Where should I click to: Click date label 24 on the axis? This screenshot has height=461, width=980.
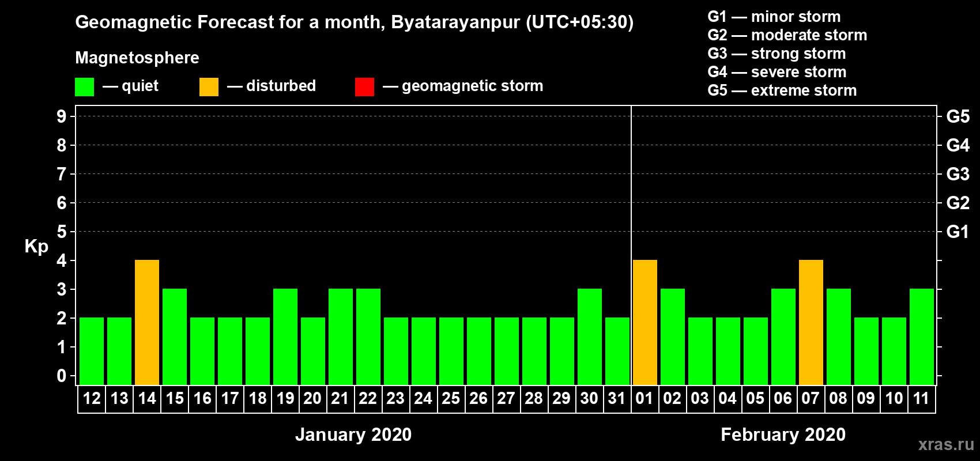tap(424, 398)
